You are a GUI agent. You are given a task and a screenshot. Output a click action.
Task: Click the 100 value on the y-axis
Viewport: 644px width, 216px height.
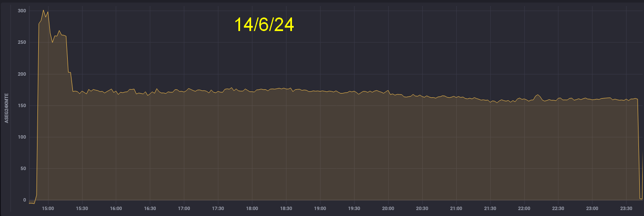click(22, 137)
